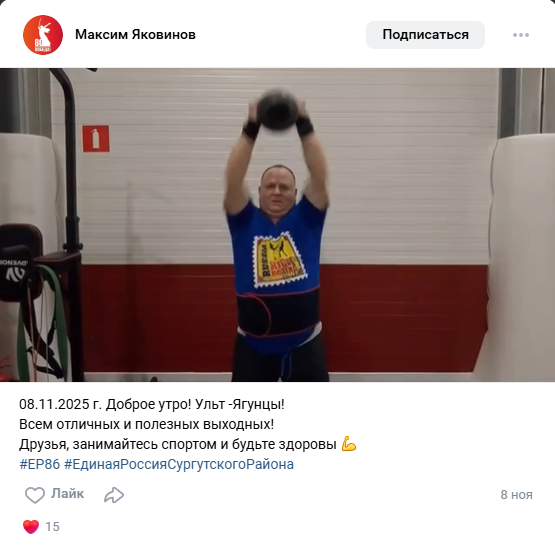Click the fire extinguisher sign in video
The width and height of the screenshot is (555, 548).
96,138
